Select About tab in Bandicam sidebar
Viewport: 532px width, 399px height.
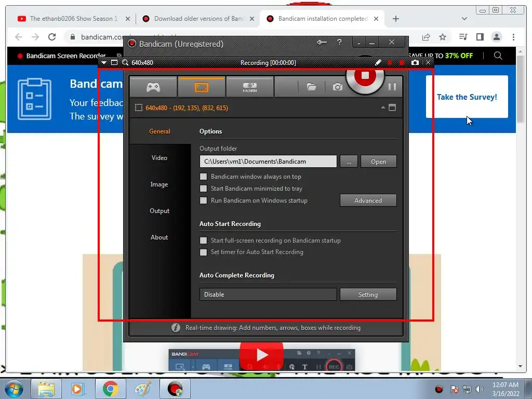coord(159,237)
